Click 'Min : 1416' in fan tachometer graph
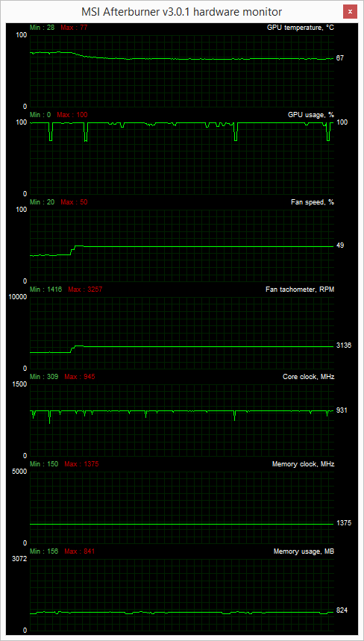Screen dimensions: 364x641 coord(46,290)
